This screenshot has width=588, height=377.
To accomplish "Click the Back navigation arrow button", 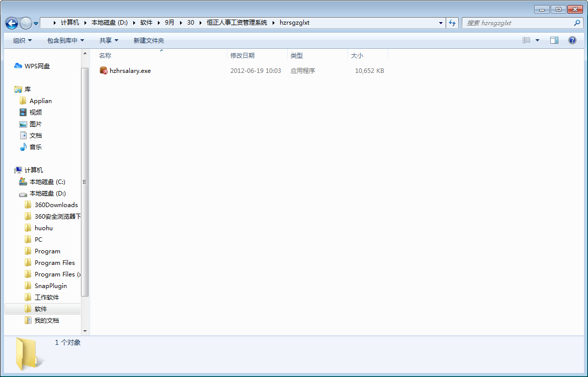I will tap(12, 23).
